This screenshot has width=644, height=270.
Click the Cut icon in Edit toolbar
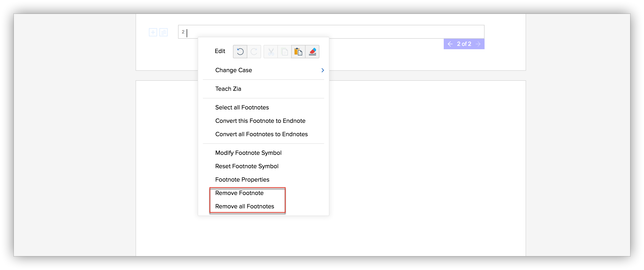271,51
